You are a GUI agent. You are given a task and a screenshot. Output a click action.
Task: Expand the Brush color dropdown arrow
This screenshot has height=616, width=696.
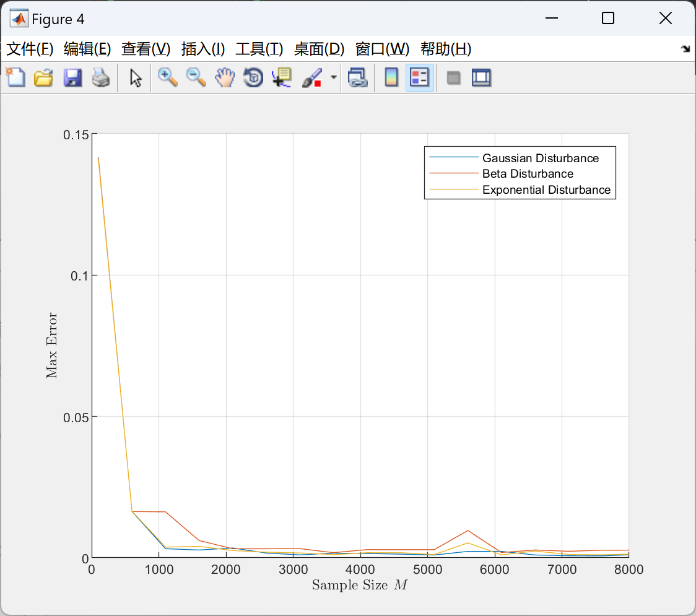click(x=333, y=77)
